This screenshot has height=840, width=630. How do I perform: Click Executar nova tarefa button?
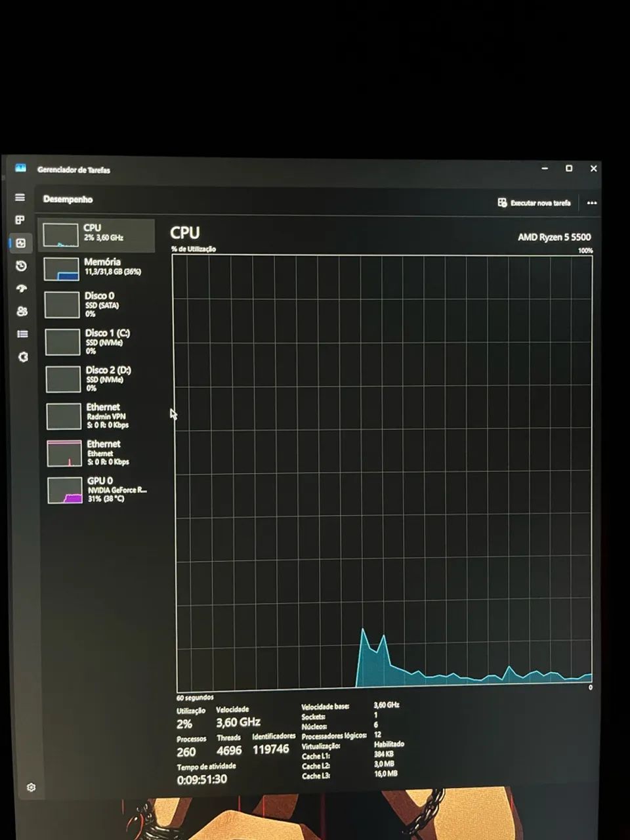534,203
